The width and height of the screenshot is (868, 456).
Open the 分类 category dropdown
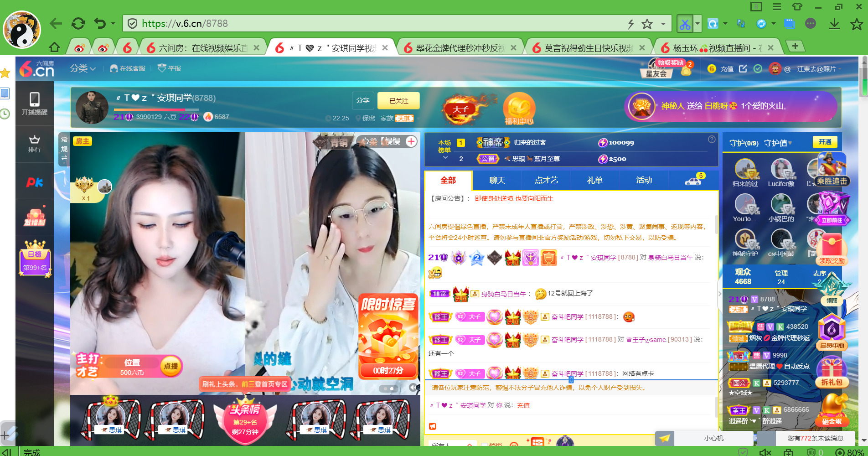83,68
